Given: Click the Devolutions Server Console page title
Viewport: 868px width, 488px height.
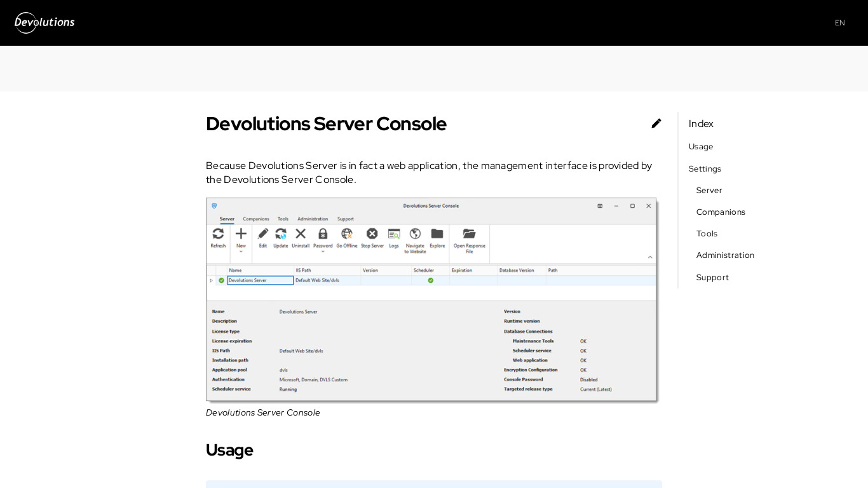Looking at the screenshot, I should coord(326,124).
